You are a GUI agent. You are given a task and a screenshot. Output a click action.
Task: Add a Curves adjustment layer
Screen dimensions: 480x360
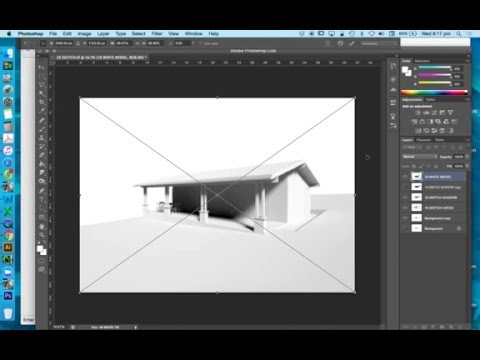coord(434,113)
